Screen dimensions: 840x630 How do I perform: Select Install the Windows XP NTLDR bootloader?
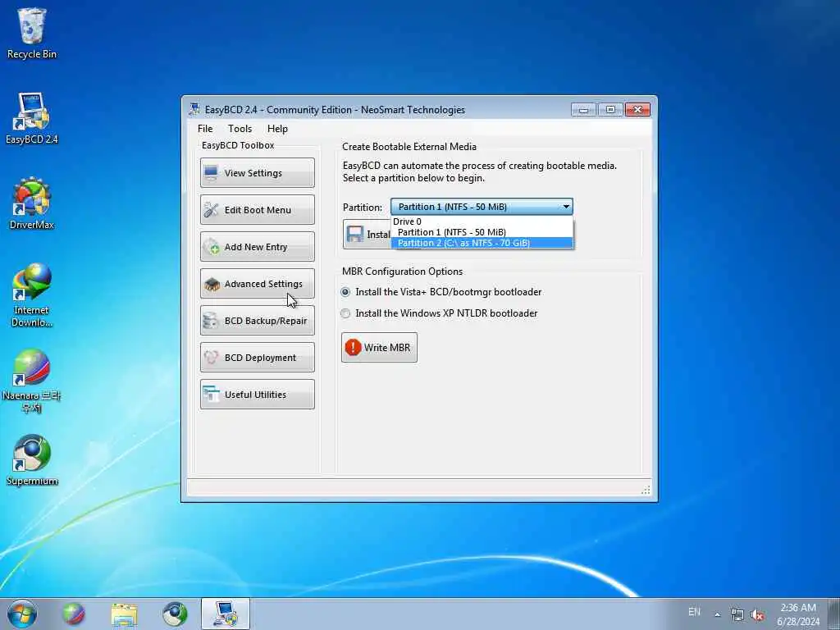click(x=440, y=313)
